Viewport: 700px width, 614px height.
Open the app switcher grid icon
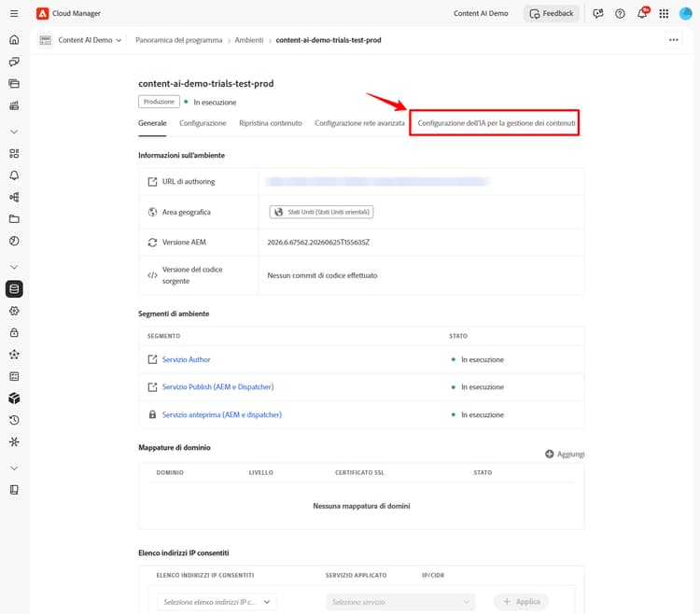coord(664,13)
